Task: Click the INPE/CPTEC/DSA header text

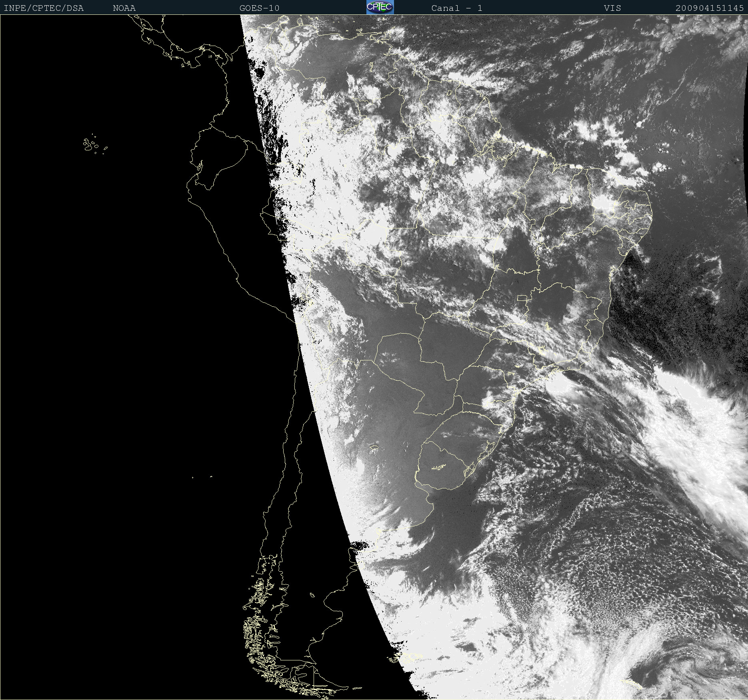Action: (44, 8)
